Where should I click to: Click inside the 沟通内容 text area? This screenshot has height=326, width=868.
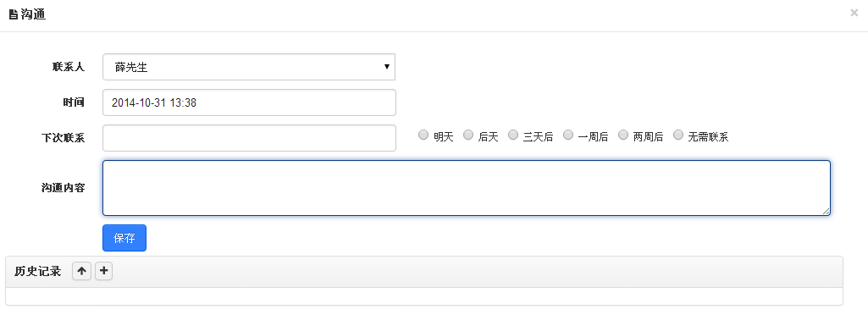coord(466,188)
